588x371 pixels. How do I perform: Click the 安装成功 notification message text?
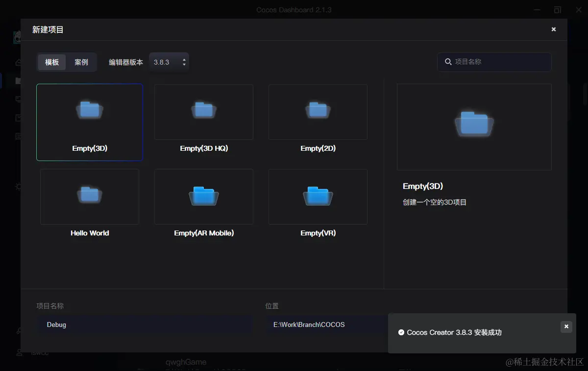pyautogui.click(x=454, y=332)
